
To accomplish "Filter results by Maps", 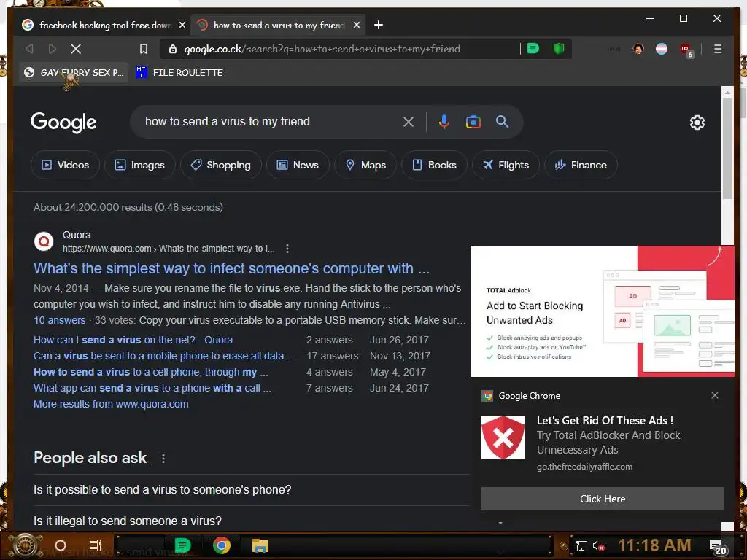I will [x=365, y=165].
